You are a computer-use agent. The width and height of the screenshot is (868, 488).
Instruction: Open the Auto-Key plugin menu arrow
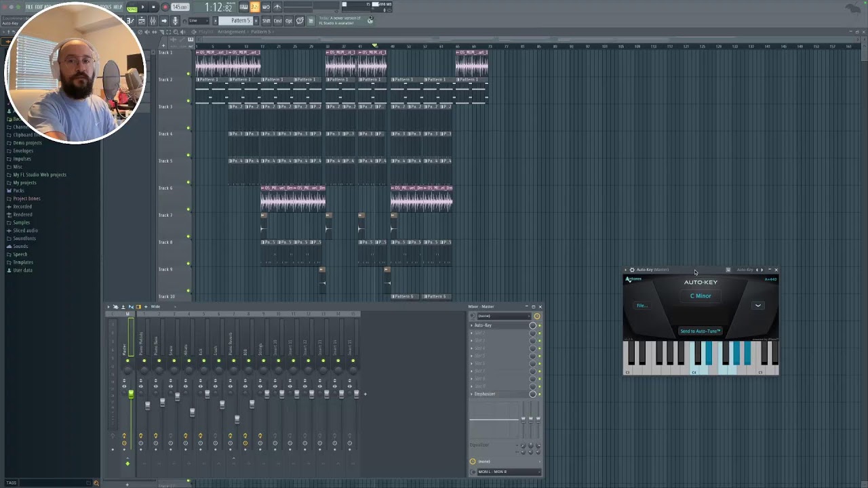[x=626, y=270]
